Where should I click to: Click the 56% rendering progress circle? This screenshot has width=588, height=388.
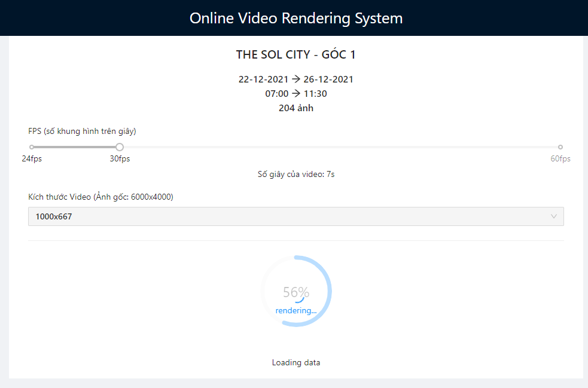pos(296,291)
